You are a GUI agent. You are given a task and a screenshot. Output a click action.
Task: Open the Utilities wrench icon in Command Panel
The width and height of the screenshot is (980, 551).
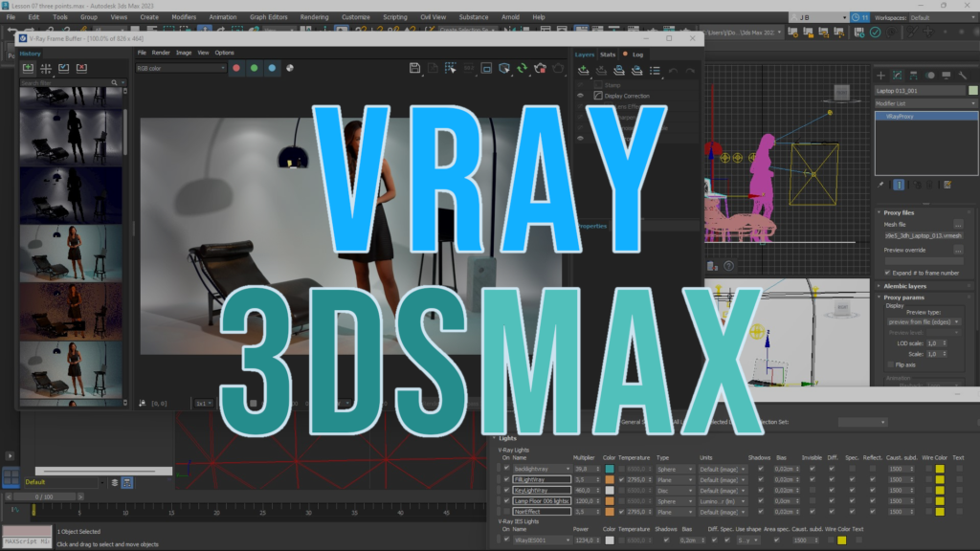(x=963, y=76)
